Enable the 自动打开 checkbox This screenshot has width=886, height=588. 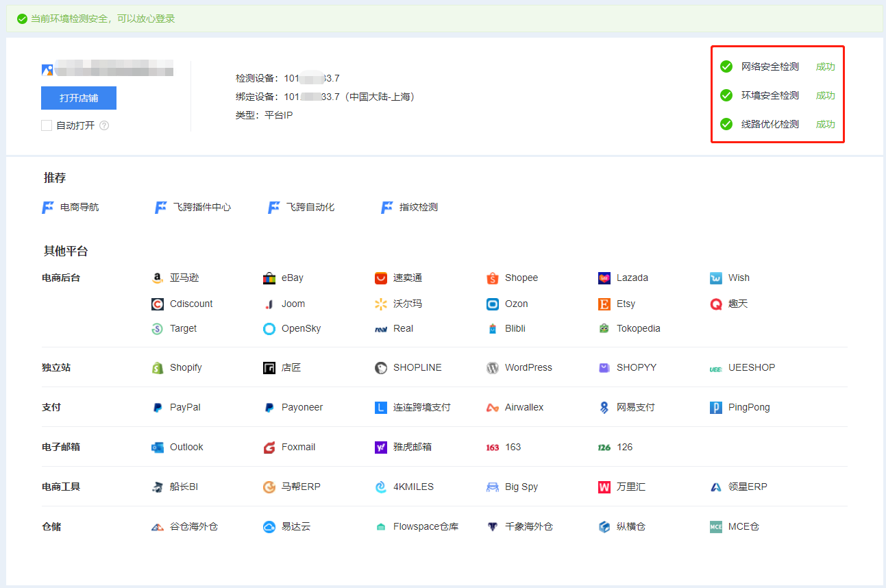[x=47, y=125]
